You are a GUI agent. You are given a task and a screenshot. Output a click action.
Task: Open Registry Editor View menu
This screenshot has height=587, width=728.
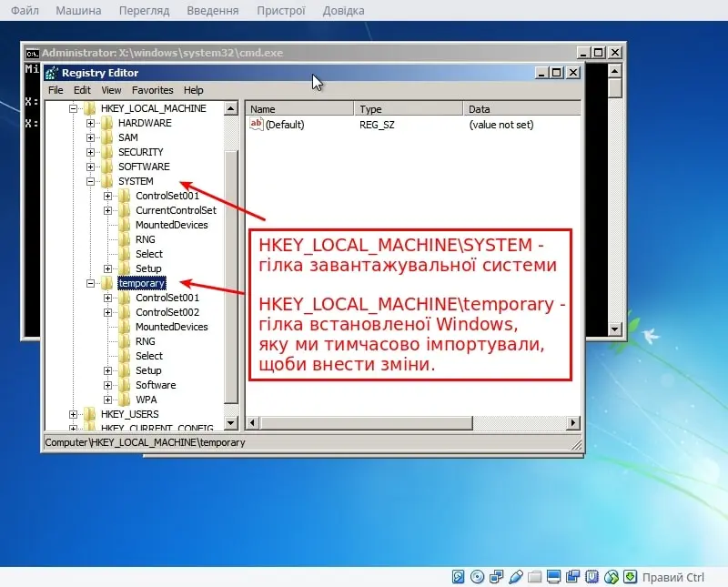pyautogui.click(x=111, y=90)
